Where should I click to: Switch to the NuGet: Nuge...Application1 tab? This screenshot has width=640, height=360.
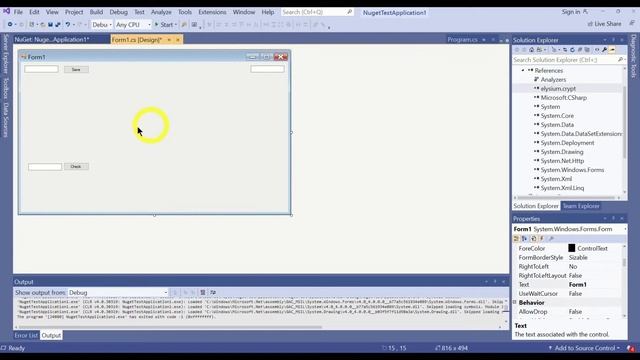(x=52, y=40)
